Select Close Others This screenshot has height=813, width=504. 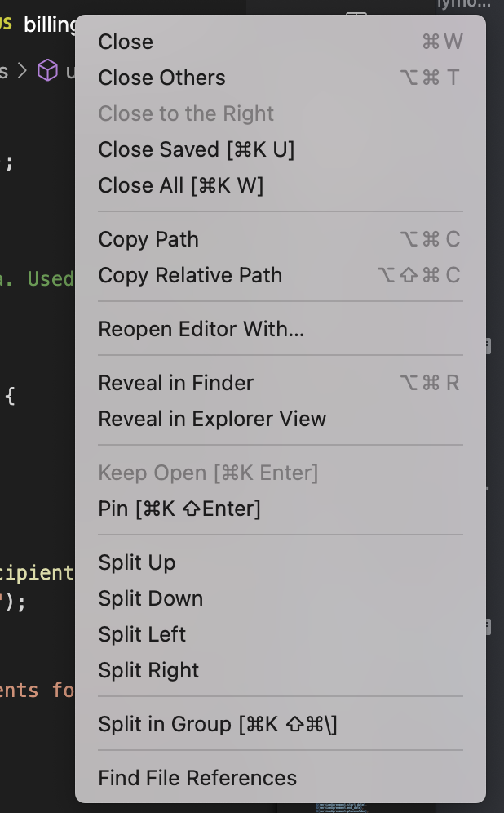(161, 78)
